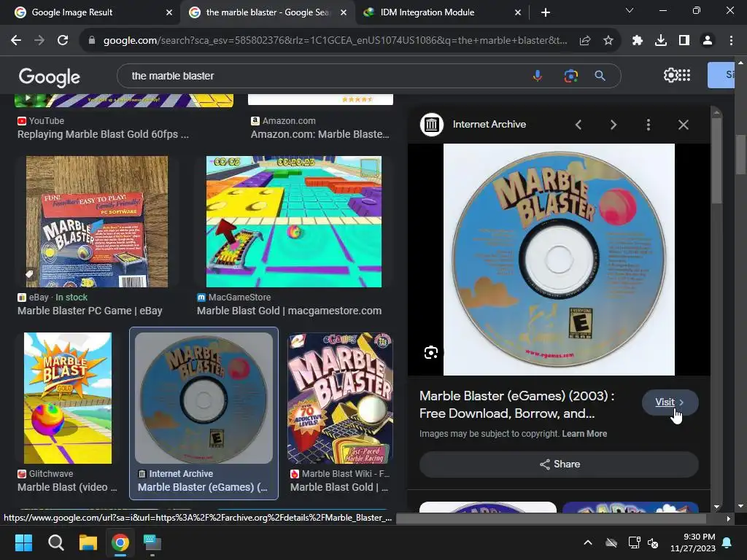Click the lock icon in address bar
The width and height of the screenshot is (747, 560).
pos(92,41)
